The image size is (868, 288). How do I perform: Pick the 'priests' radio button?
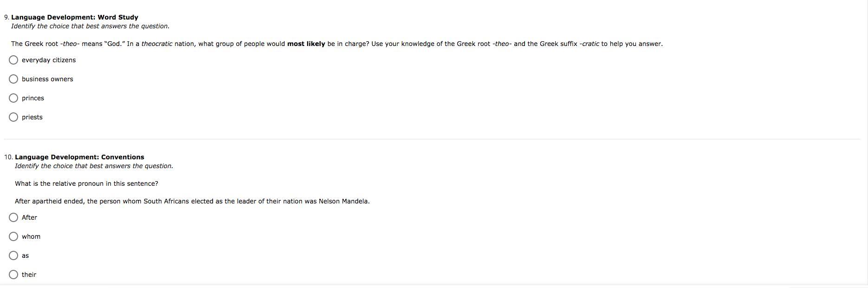coord(13,117)
